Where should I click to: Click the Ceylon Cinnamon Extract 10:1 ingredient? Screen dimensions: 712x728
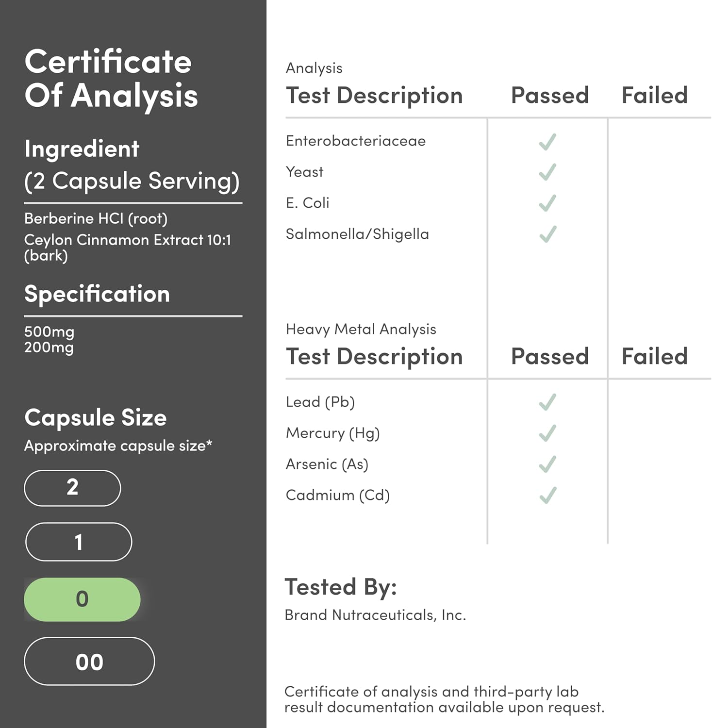pos(128,240)
